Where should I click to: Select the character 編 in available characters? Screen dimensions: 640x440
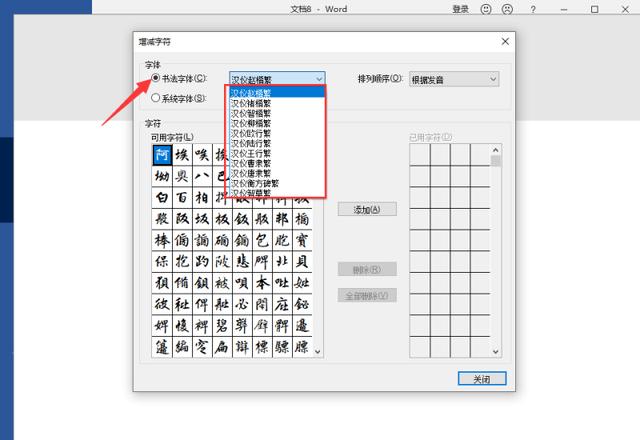[x=182, y=347]
